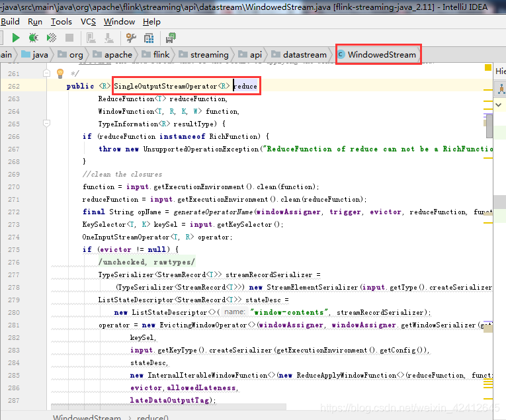Click line number 275 in gutter
This screenshot has height=420, width=506.
point(14,249)
